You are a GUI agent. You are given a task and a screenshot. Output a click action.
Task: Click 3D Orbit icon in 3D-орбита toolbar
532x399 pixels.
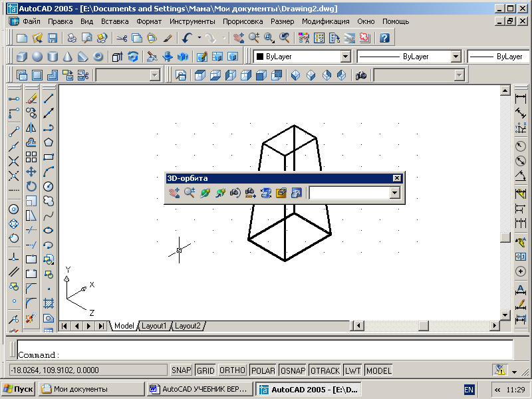point(205,193)
